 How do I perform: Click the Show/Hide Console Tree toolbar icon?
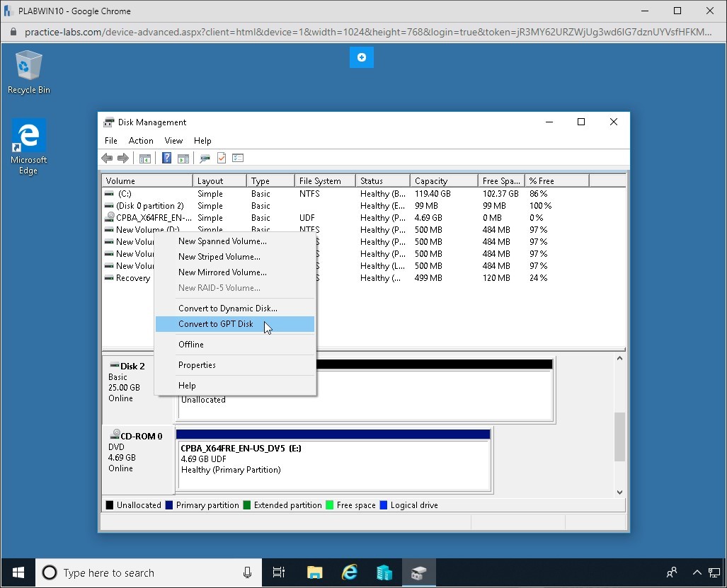pos(145,158)
